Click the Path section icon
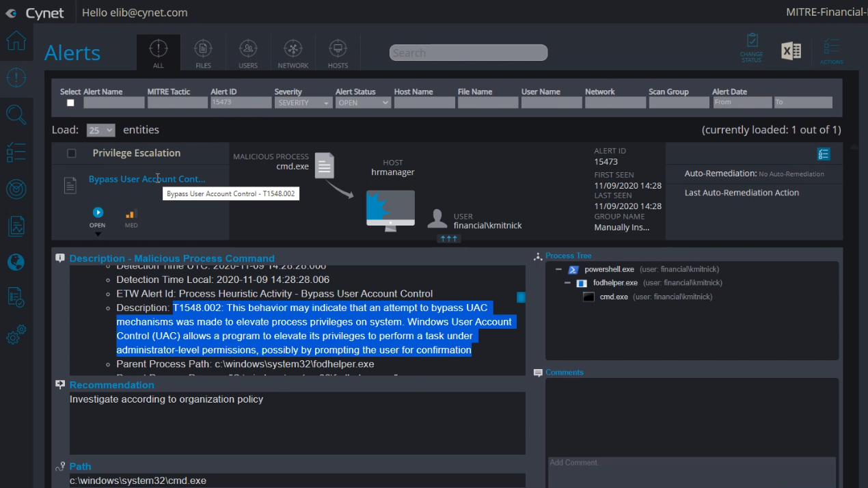The height and width of the screenshot is (488, 868). click(60, 466)
